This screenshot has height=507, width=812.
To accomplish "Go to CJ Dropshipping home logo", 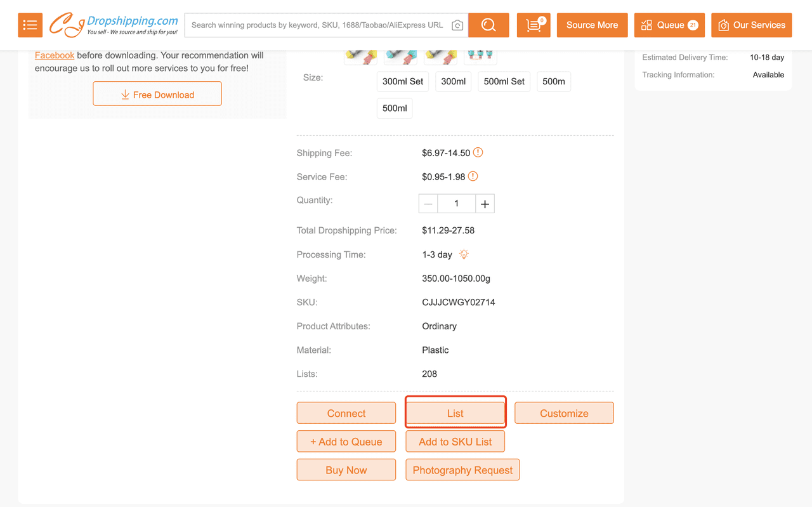I will coord(114,25).
